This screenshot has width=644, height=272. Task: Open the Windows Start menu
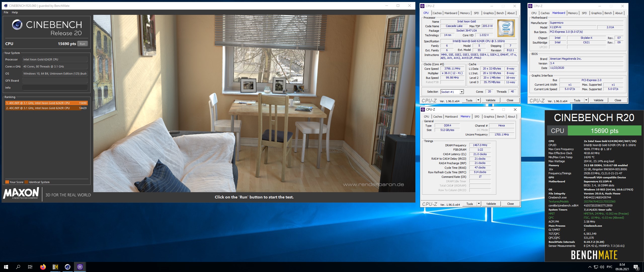(x=6, y=267)
